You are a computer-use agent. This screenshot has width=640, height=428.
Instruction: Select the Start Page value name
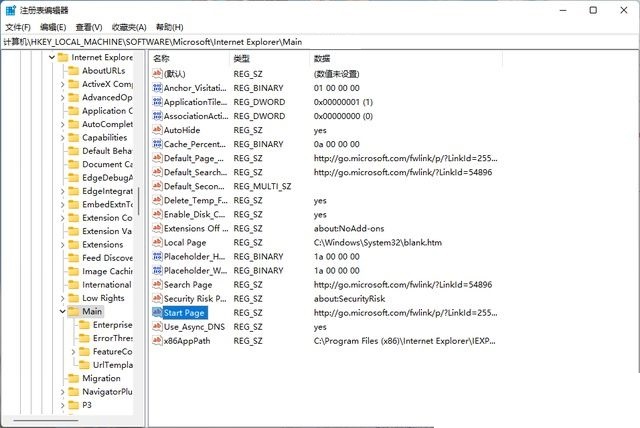point(184,313)
